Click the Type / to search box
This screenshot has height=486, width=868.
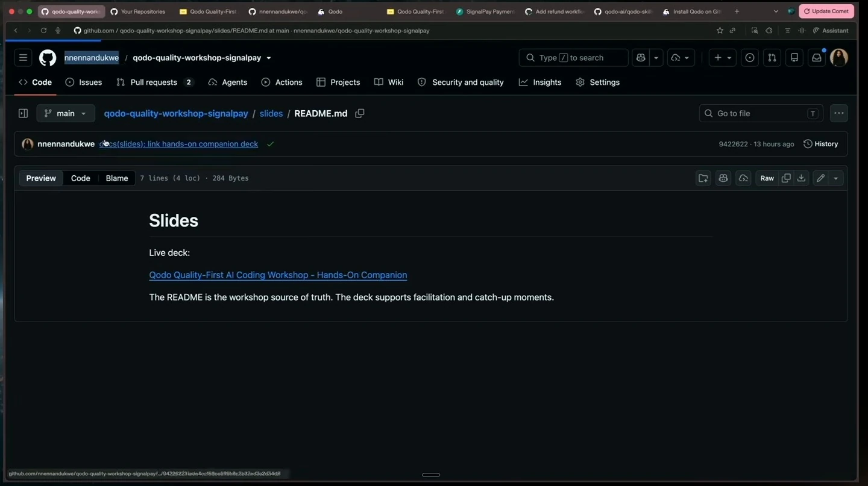[573, 58]
